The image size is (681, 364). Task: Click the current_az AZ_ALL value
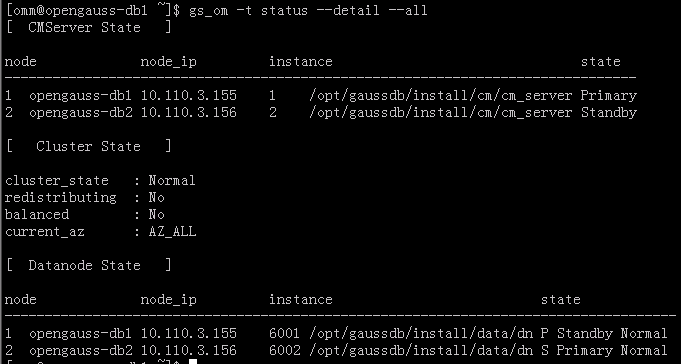click(x=172, y=232)
